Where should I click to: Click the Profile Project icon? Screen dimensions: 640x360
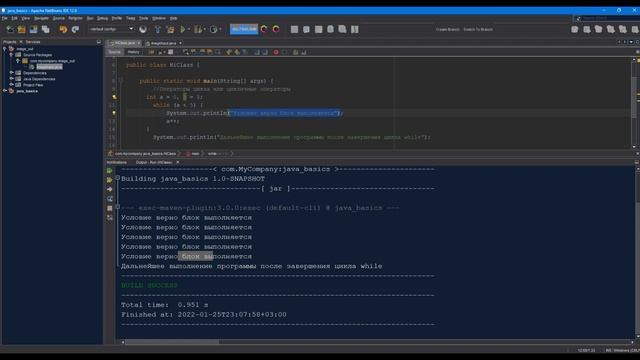point(213,29)
